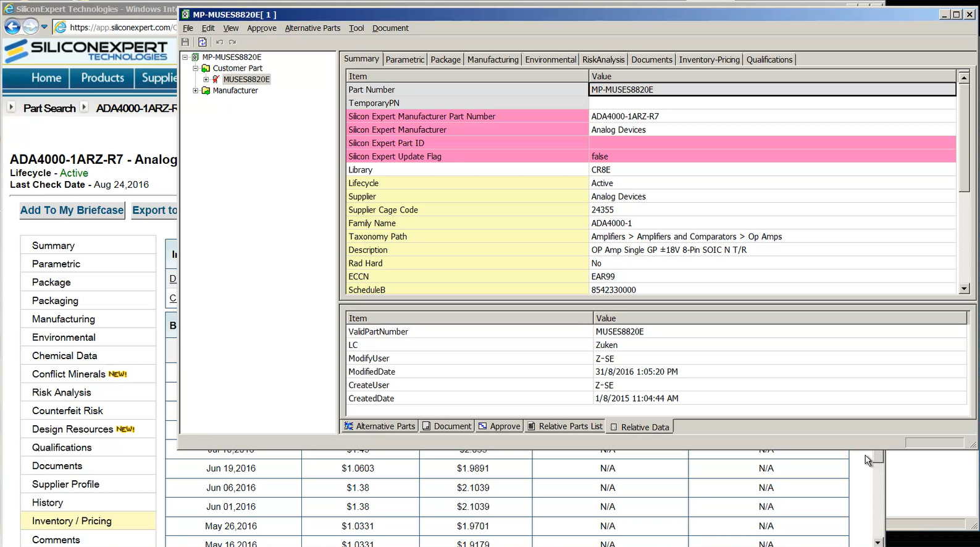Image resolution: width=980 pixels, height=547 pixels.
Task: Click the Refresh toolbar icon
Action: [x=202, y=42]
